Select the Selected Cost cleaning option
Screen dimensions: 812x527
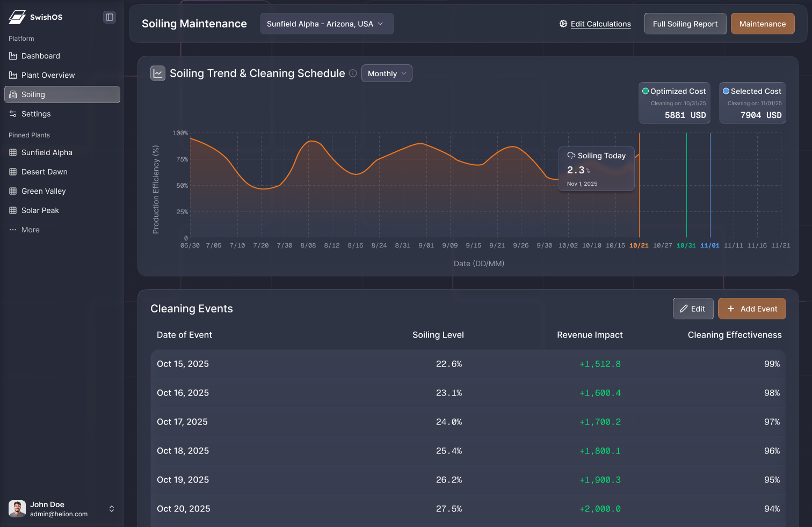752,103
